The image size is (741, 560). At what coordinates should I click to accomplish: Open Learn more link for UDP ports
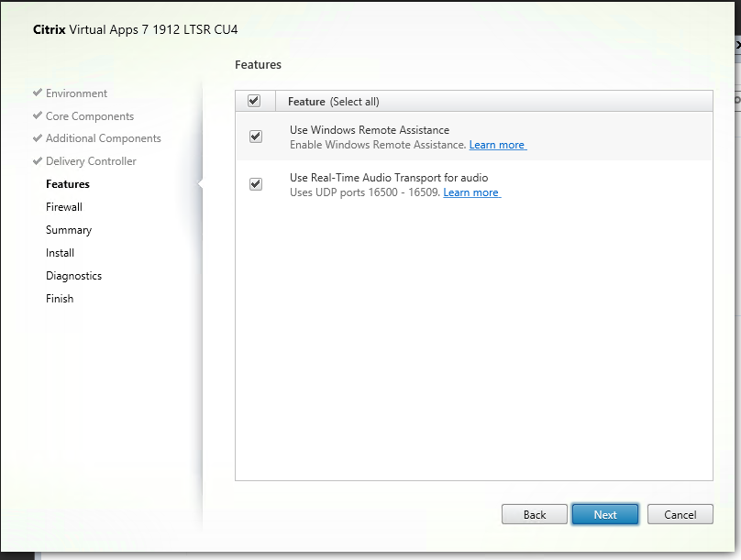pos(471,192)
